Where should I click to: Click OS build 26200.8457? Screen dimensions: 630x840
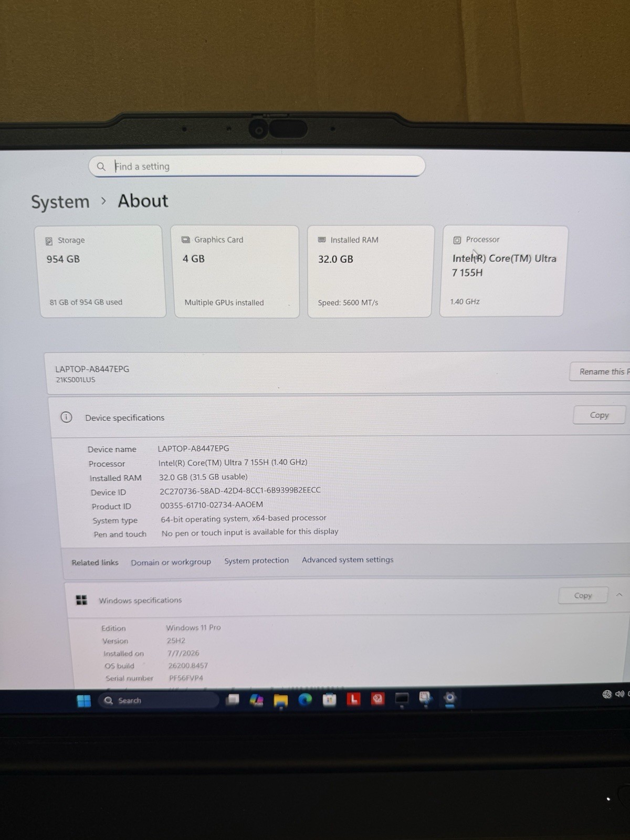tap(188, 665)
